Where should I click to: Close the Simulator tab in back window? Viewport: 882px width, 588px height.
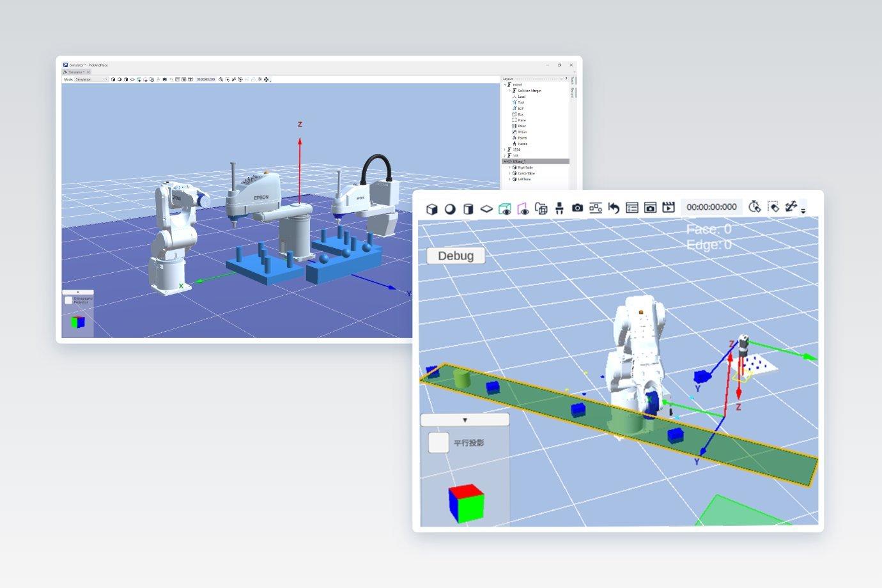click(x=88, y=72)
